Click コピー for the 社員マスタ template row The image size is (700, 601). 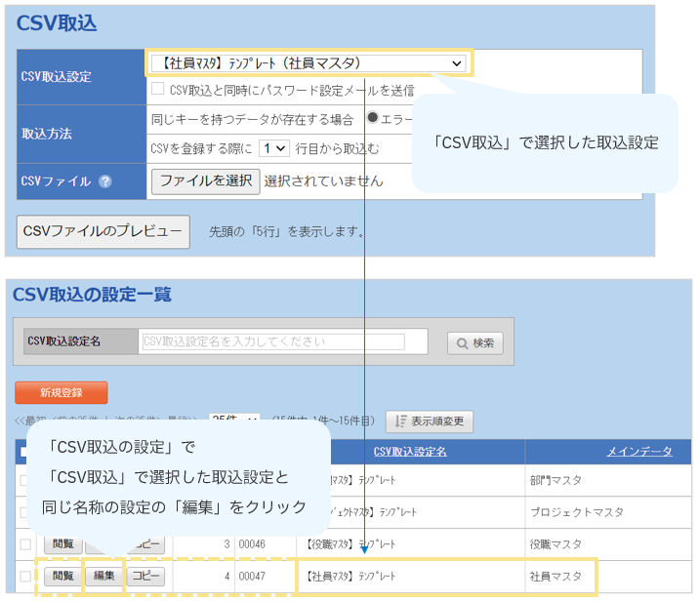(x=145, y=576)
